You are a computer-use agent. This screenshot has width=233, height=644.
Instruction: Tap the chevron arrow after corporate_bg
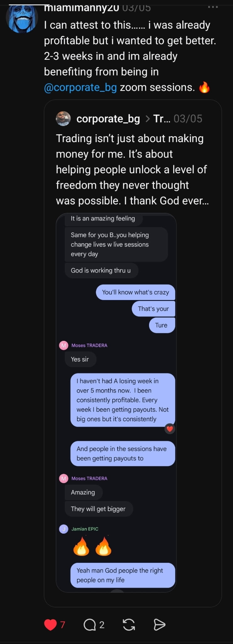coord(147,119)
